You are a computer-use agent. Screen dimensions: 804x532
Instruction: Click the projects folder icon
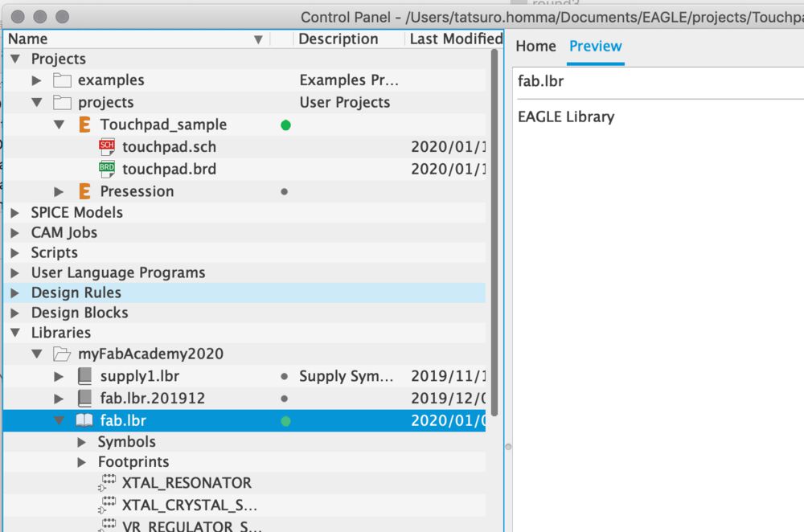click(x=62, y=103)
